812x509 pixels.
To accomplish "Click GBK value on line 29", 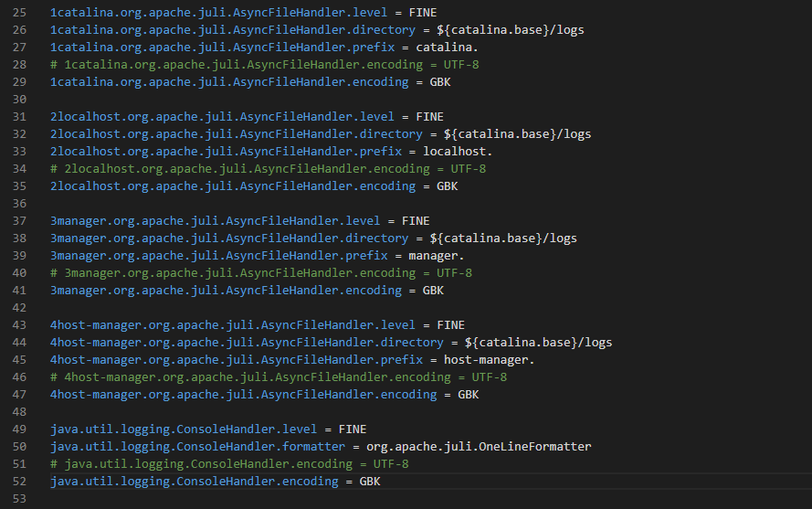I will (x=440, y=82).
